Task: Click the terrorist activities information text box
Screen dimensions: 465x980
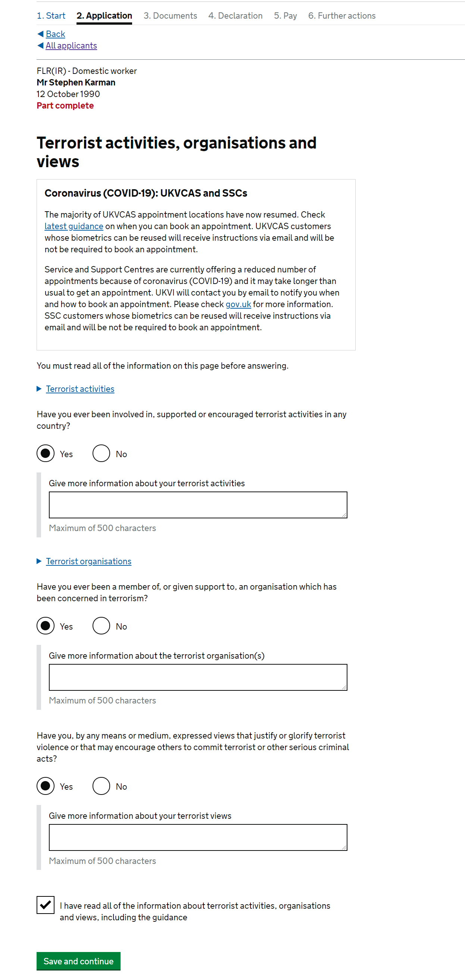Action: click(198, 505)
